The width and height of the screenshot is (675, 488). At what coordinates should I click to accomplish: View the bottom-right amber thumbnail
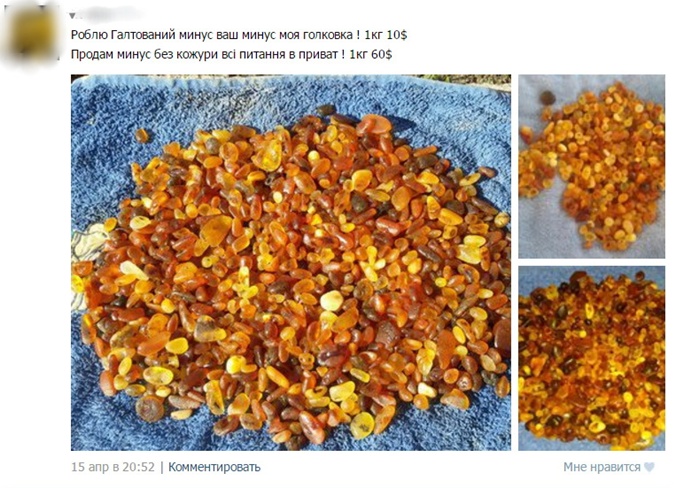[x=591, y=358]
